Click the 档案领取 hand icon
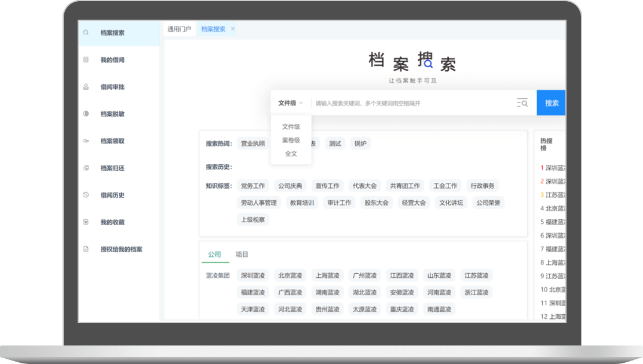Image resolution: width=643 pixels, height=364 pixels. point(86,141)
